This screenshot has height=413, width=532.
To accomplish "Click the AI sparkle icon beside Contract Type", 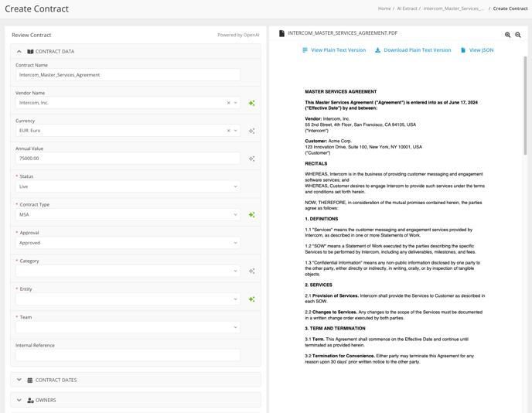I will [x=251, y=215].
